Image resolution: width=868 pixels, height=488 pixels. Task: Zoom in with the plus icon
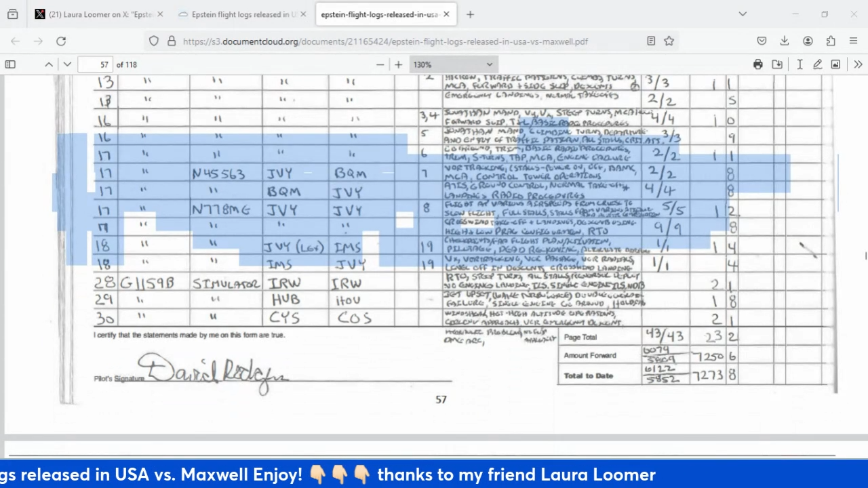pos(398,64)
